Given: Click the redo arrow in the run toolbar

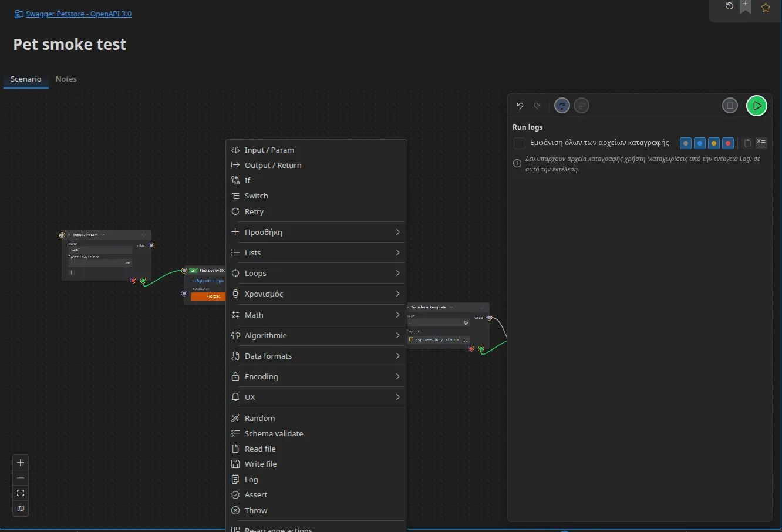Looking at the screenshot, I should (537, 106).
